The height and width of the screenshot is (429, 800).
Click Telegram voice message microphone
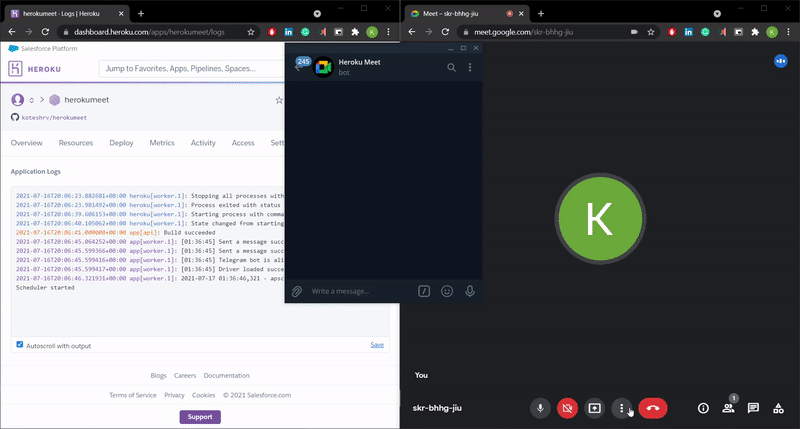click(470, 291)
